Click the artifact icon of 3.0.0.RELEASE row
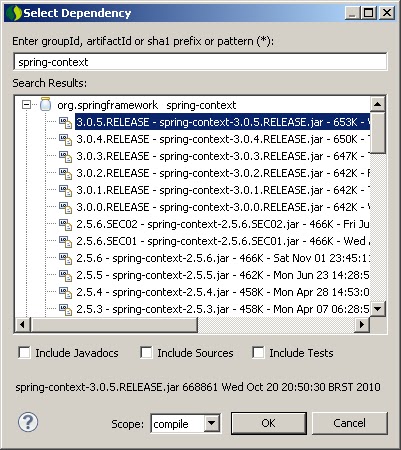Viewport: 401px width, 450px height. click(x=65, y=207)
